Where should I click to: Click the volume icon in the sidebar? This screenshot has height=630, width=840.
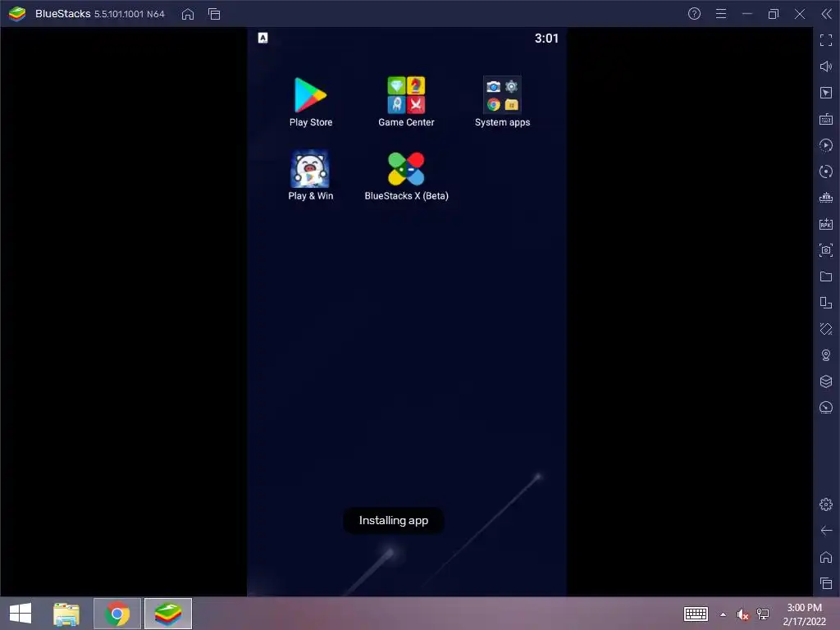pyautogui.click(x=826, y=66)
